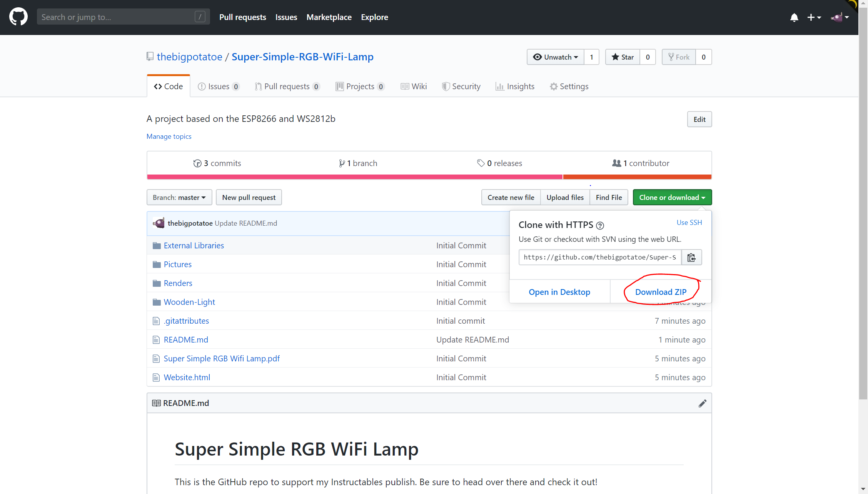This screenshot has height=494, width=868.
Task: Open the Clone with HTTPS help question icon
Action: [x=600, y=226]
